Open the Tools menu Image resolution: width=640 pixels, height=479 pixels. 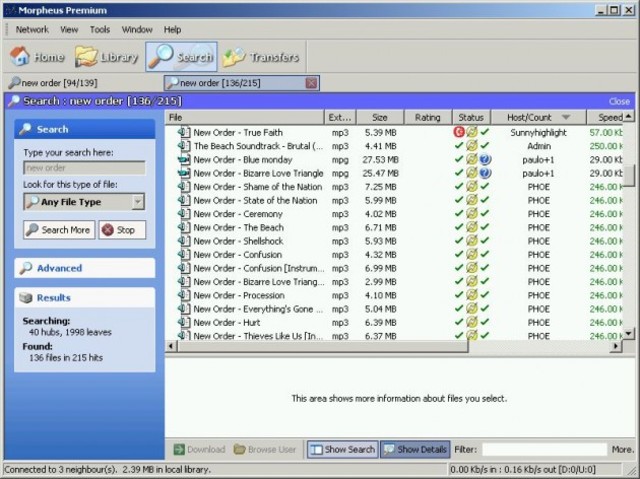coord(100,29)
